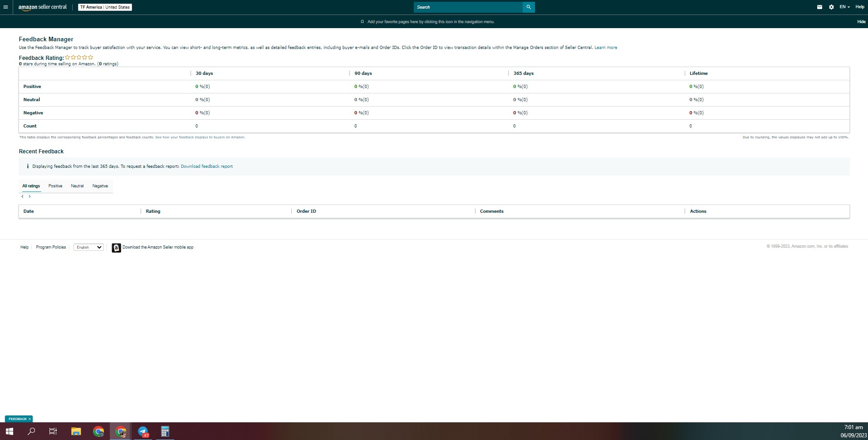Click the Lifetime column header
Viewport: 868px width, 440px height.
(698, 73)
